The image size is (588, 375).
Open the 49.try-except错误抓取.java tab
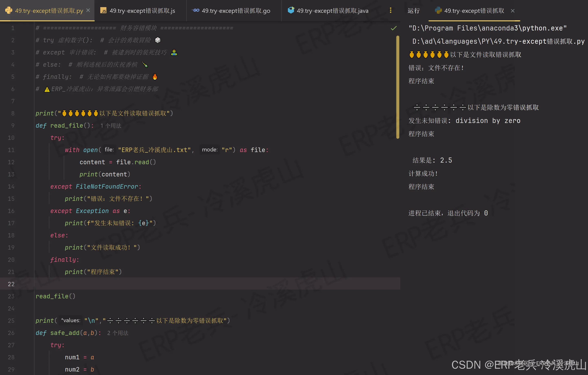click(332, 11)
